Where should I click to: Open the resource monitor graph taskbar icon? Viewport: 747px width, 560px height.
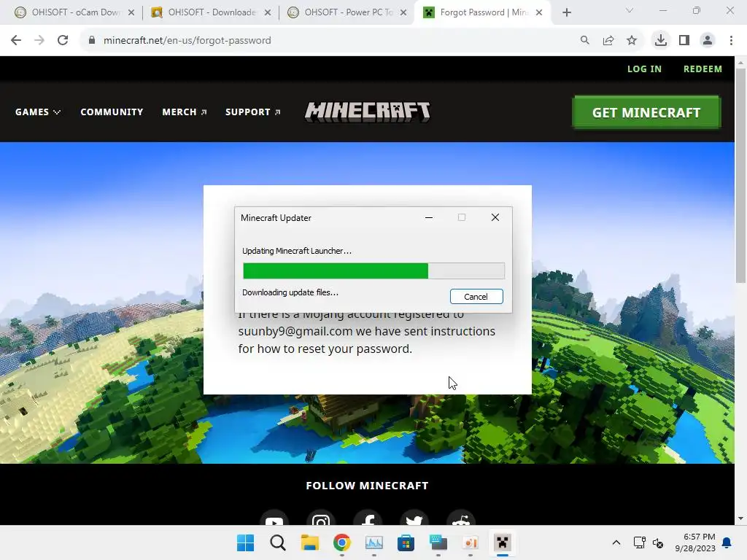[374, 542]
